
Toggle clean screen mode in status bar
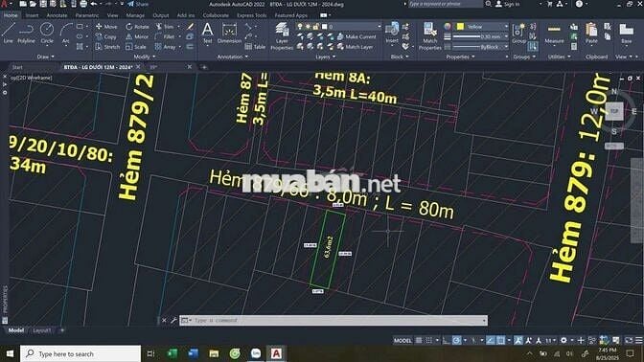click(x=629, y=340)
